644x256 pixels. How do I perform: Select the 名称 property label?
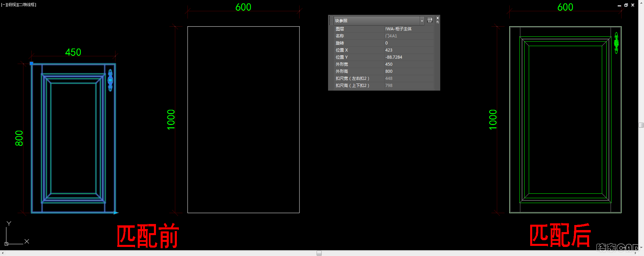tap(340, 36)
